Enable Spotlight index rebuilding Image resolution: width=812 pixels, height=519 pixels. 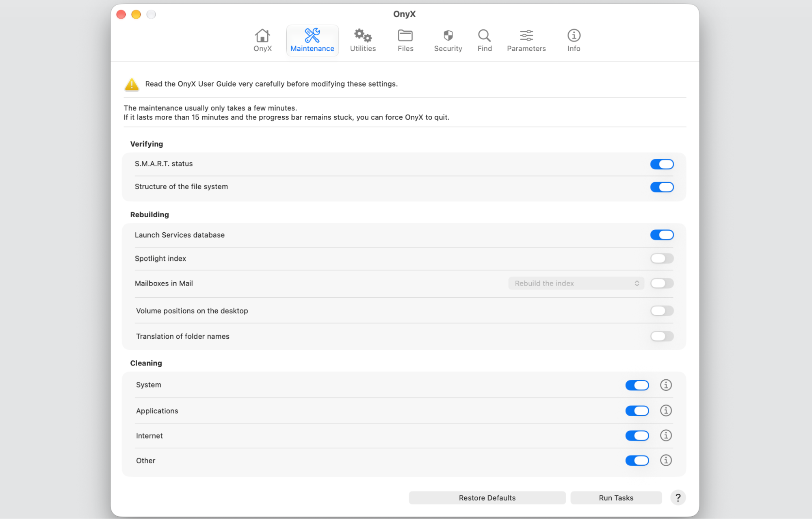point(662,258)
